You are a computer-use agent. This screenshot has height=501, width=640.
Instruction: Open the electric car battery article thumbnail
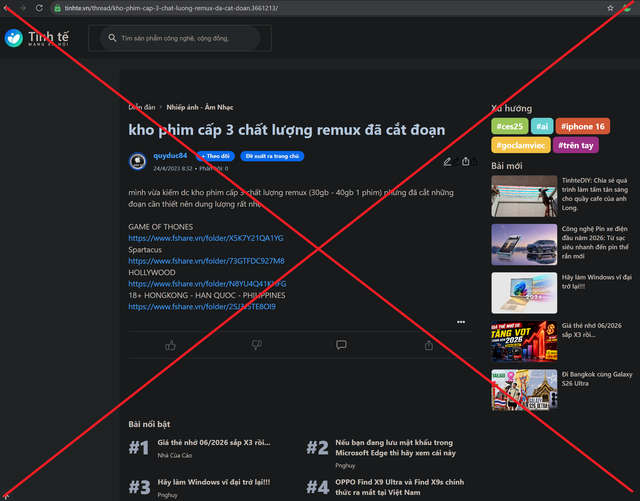pyautogui.click(x=524, y=245)
